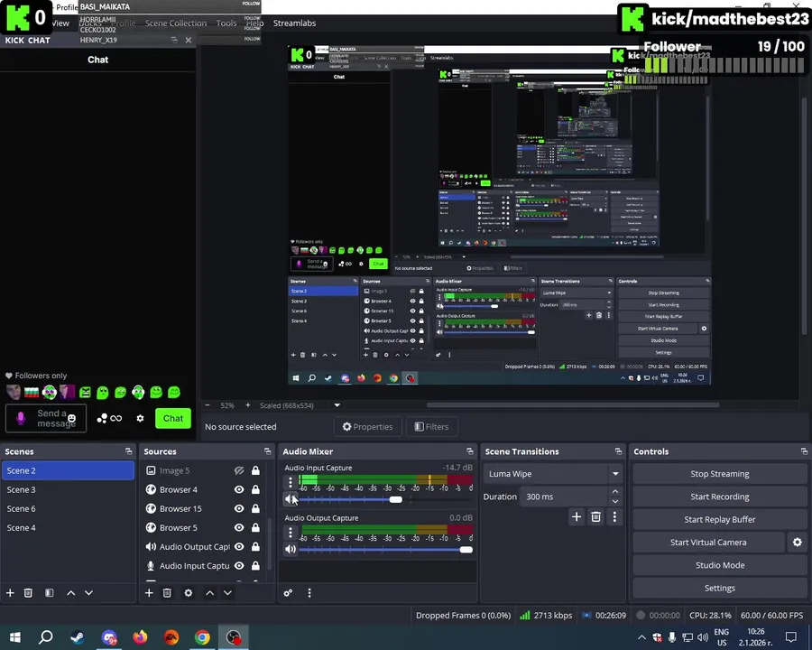
Task: Open source Filters button
Action: (431, 427)
